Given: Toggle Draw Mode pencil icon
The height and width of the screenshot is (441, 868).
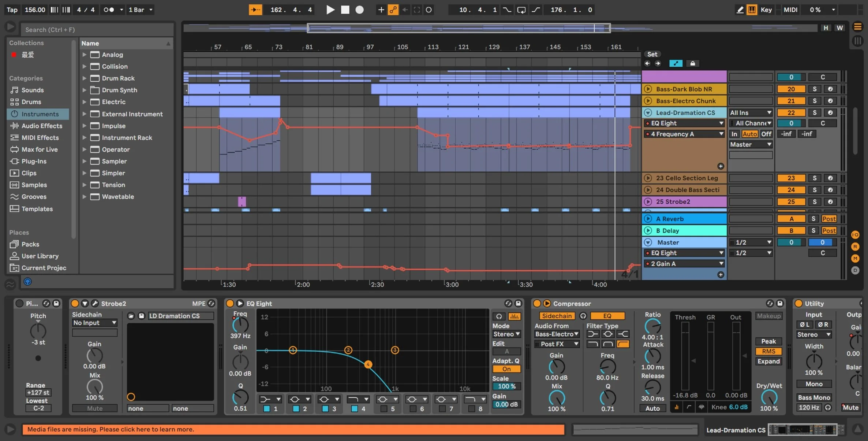Looking at the screenshot, I should [x=740, y=10].
